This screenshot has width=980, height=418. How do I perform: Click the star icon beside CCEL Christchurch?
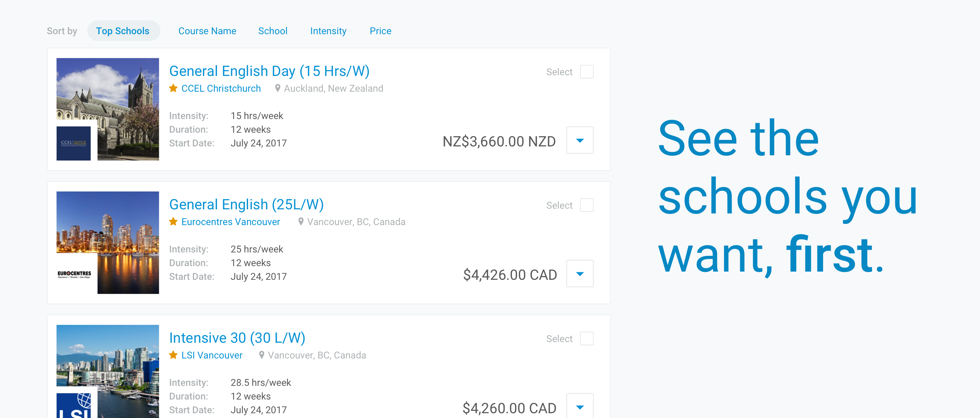click(x=173, y=88)
